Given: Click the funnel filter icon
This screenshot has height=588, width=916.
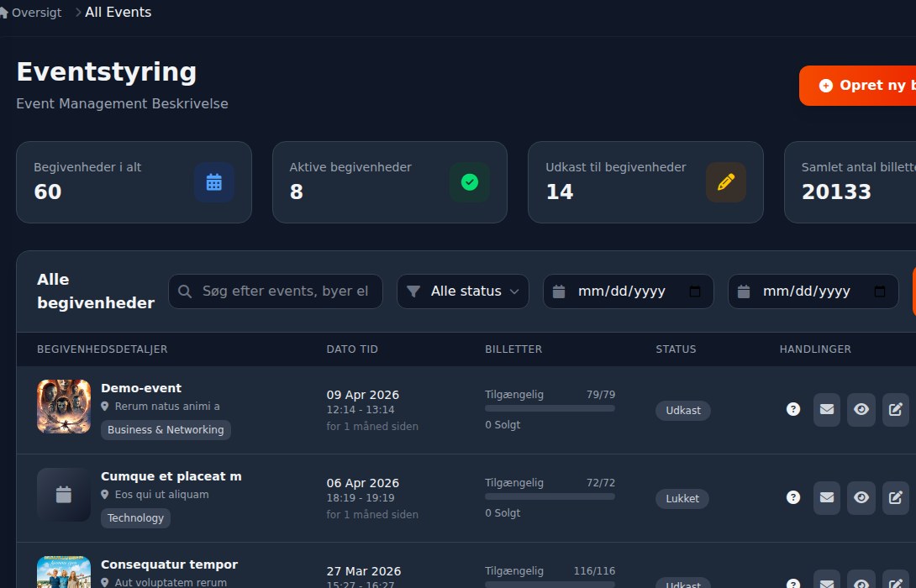Looking at the screenshot, I should 413,291.
